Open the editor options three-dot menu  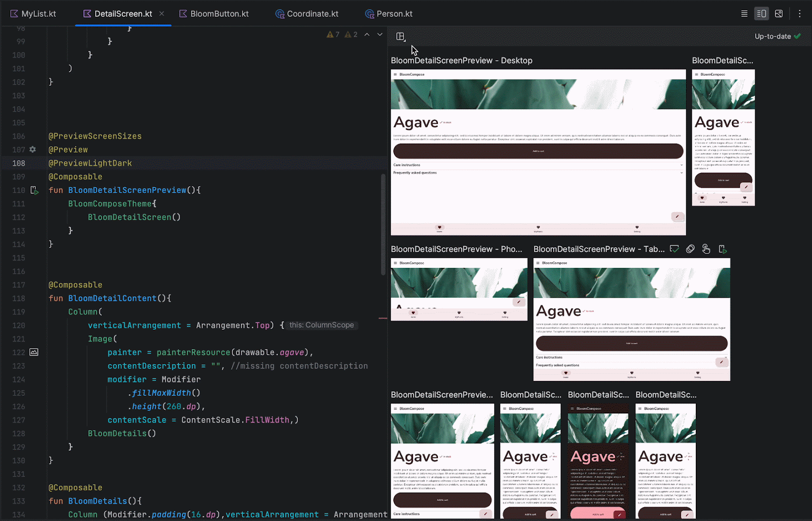[x=800, y=13]
